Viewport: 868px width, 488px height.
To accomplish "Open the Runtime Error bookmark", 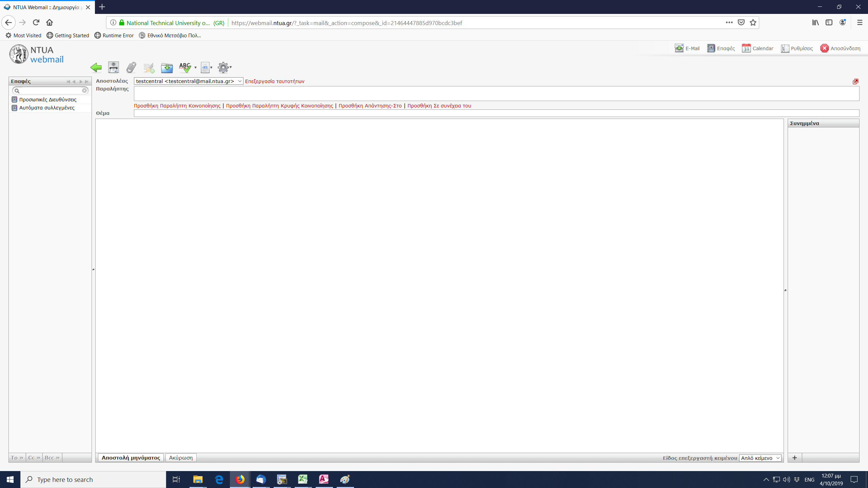I will pyautogui.click(x=114, y=35).
